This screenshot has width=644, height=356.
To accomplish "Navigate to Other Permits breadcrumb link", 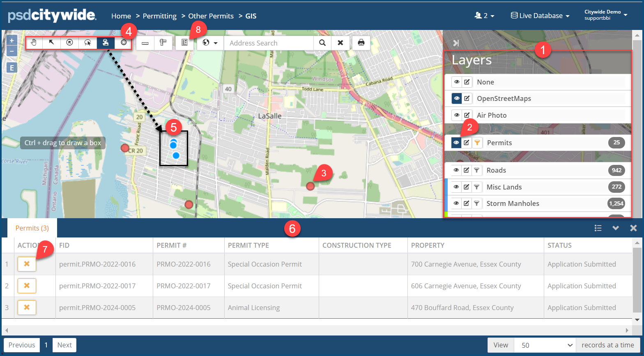I will 211,16.
